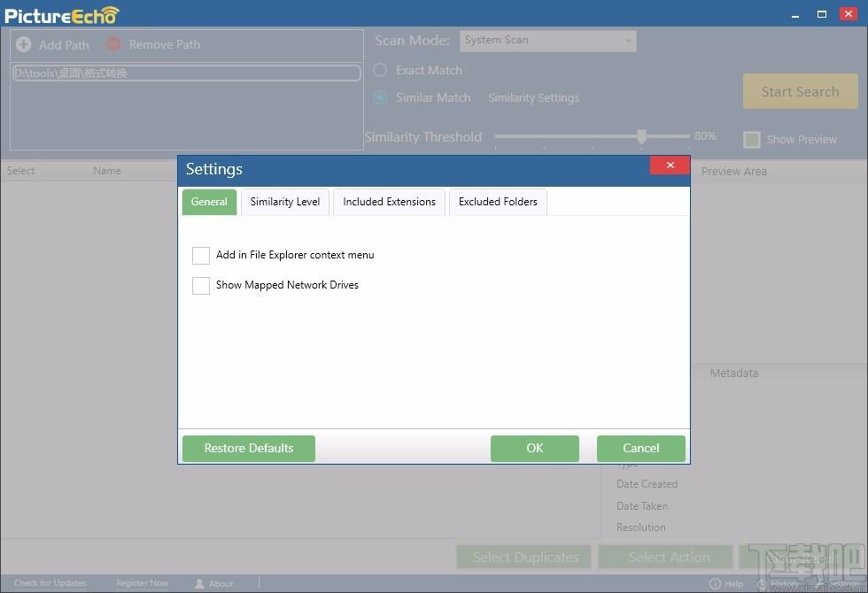This screenshot has width=868, height=593.
Task: Open the Excluded Folders tab
Action: (498, 202)
